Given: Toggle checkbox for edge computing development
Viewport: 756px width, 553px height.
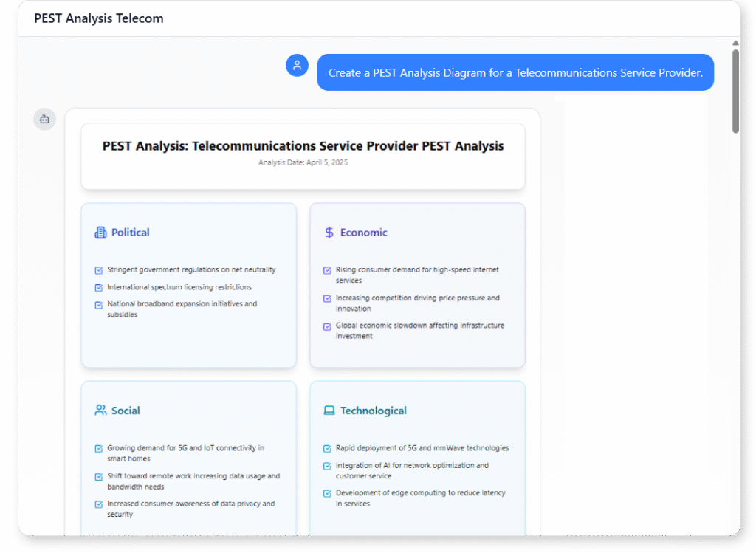Looking at the screenshot, I should (328, 493).
